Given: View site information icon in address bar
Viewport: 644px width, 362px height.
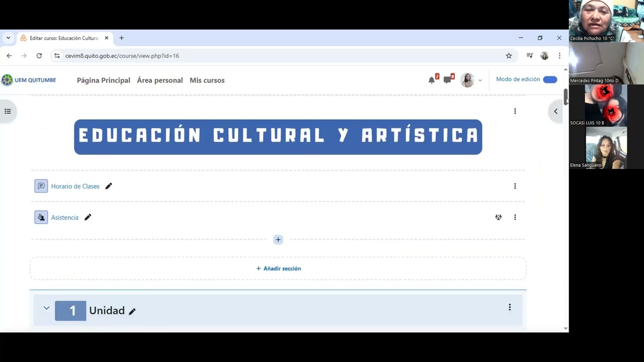Looking at the screenshot, I should (x=57, y=56).
